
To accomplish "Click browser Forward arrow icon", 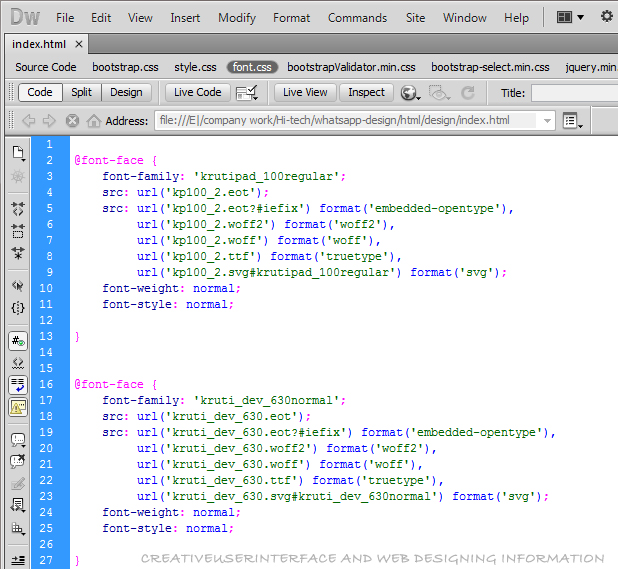I will pyautogui.click(x=49, y=121).
